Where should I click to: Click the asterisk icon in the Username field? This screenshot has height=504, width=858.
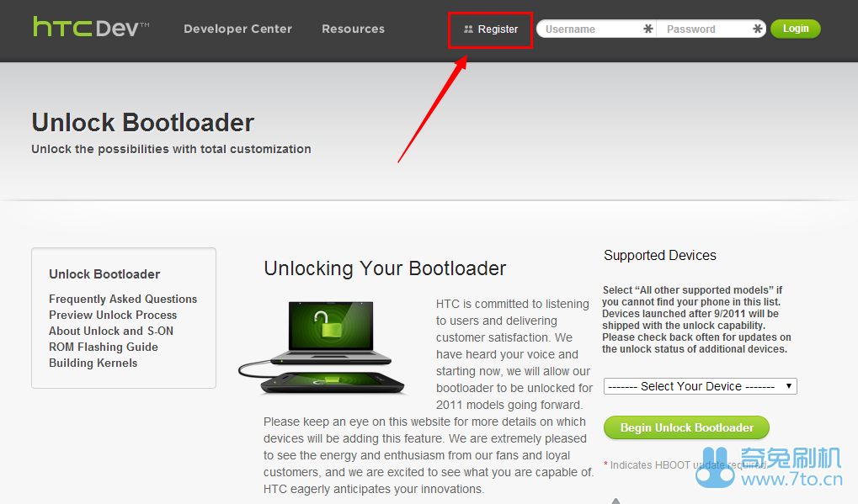pyautogui.click(x=647, y=29)
